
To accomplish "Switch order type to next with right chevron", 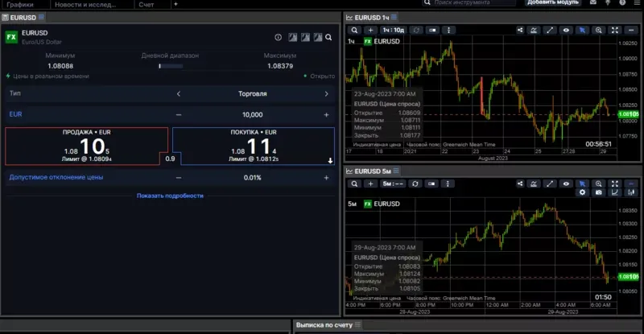I will pos(327,93).
